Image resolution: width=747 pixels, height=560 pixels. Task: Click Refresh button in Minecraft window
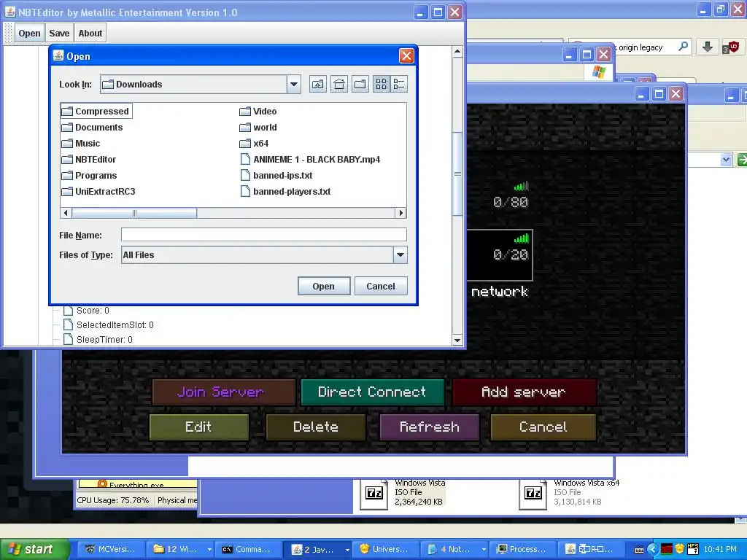(429, 427)
